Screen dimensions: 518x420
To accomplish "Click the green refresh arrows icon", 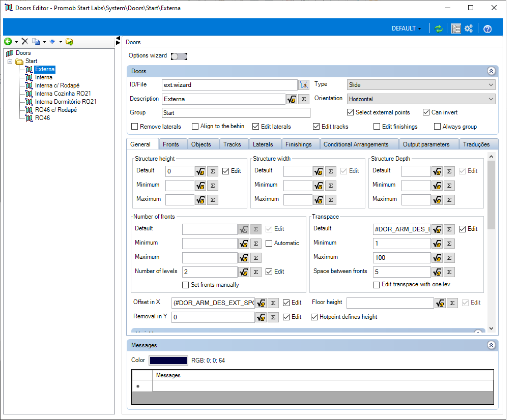I will coord(439,28).
